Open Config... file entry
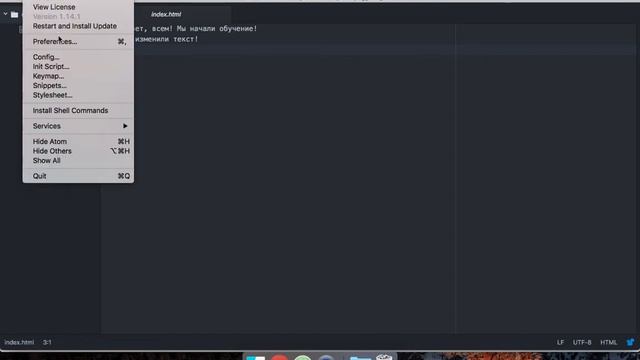The width and height of the screenshot is (640, 360). 78,57
